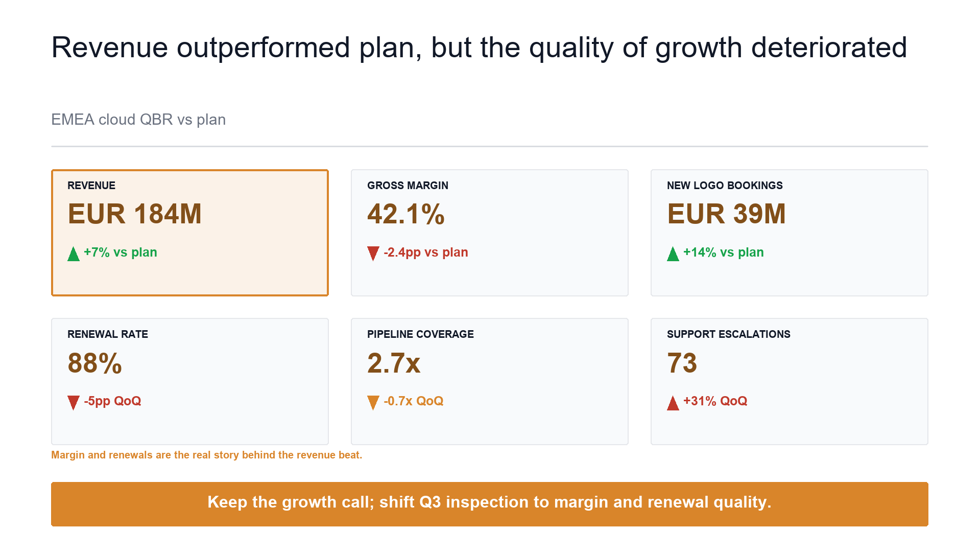The image size is (980, 552).
Task: Click the green up triangle for New Logo Bookings
Action: (673, 254)
